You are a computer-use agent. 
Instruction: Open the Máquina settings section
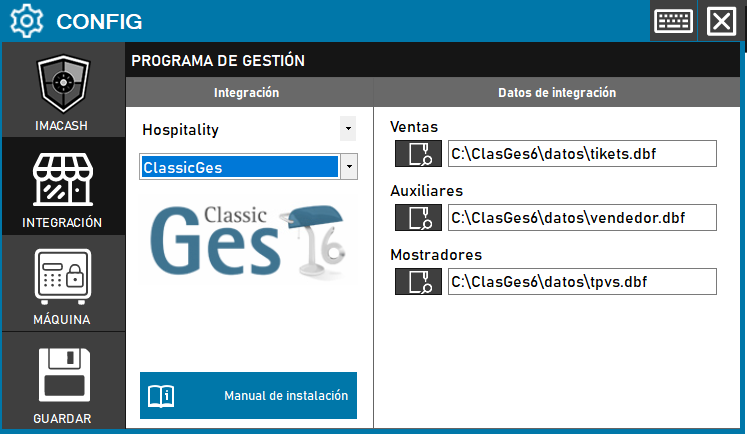pos(63,280)
